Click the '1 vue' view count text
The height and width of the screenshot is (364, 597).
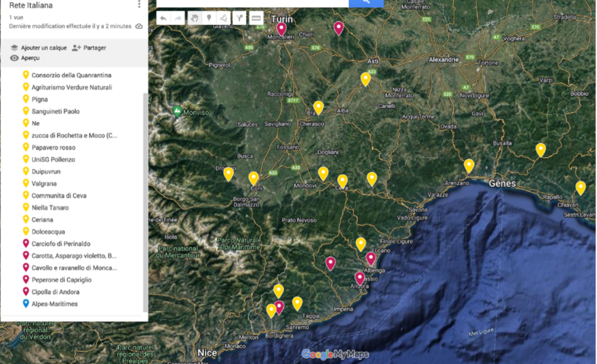tap(16, 17)
